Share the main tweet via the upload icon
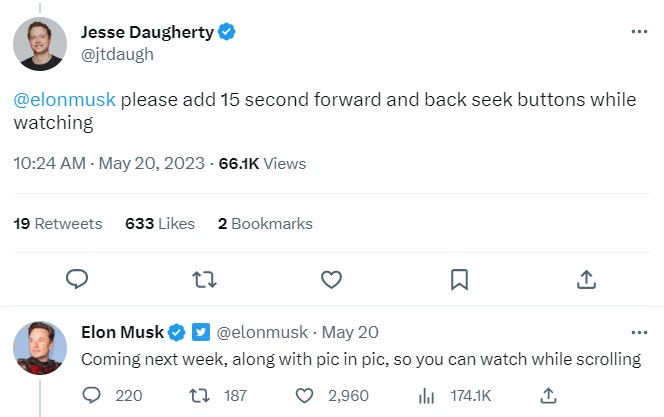This screenshot has width=664, height=417. (x=587, y=279)
